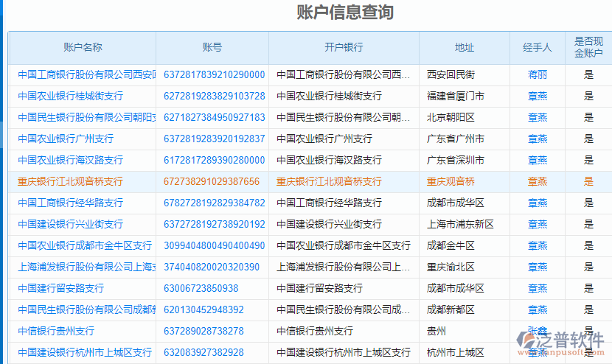The width and height of the screenshot is (612, 364).
Task: Click account number 6272819283829103728
Action: (x=215, y=96)
